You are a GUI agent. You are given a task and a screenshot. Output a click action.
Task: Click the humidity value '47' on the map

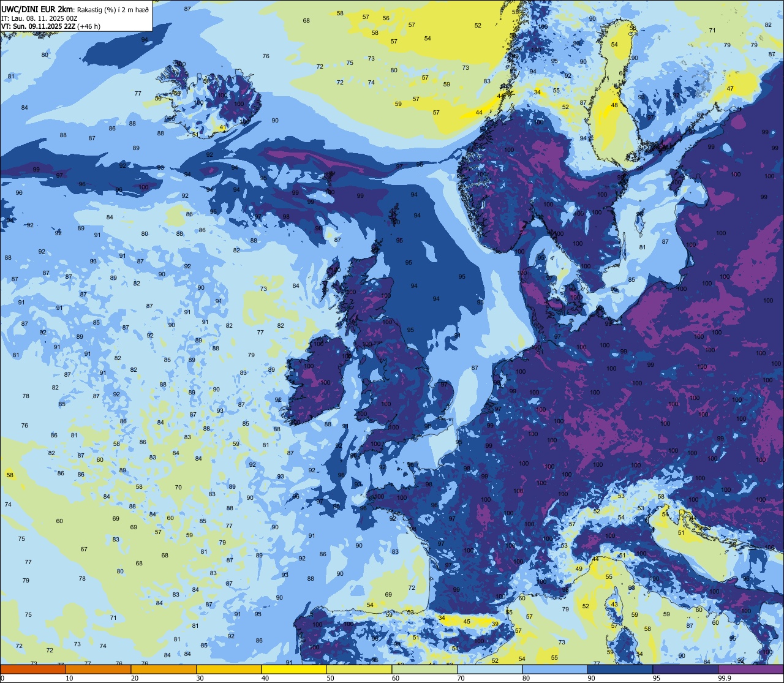[x=730, y=89]
